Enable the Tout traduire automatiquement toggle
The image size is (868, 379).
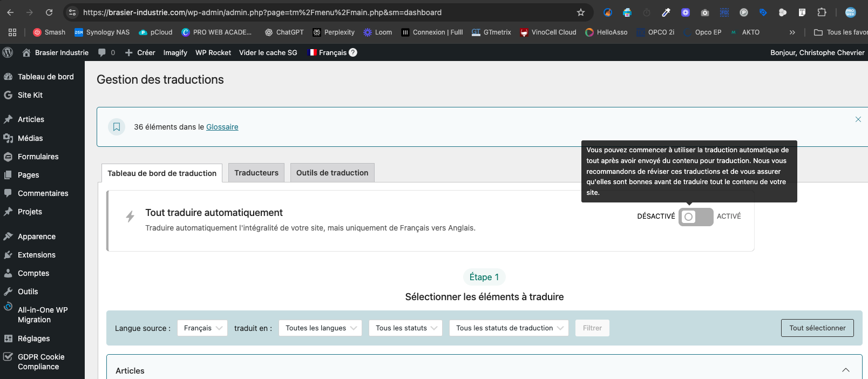[x=696, y=216]
